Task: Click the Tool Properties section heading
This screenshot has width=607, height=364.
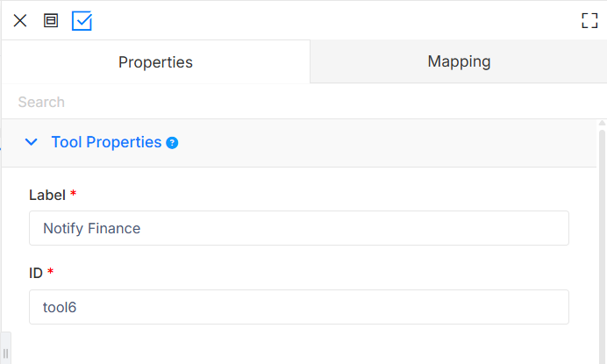Action: [x=106, y=142]
